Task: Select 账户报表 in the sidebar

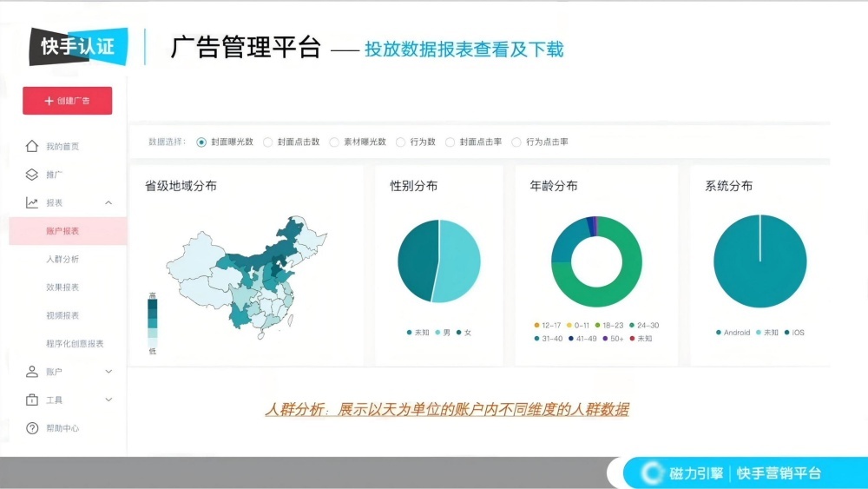Action: tap(68, 231)
